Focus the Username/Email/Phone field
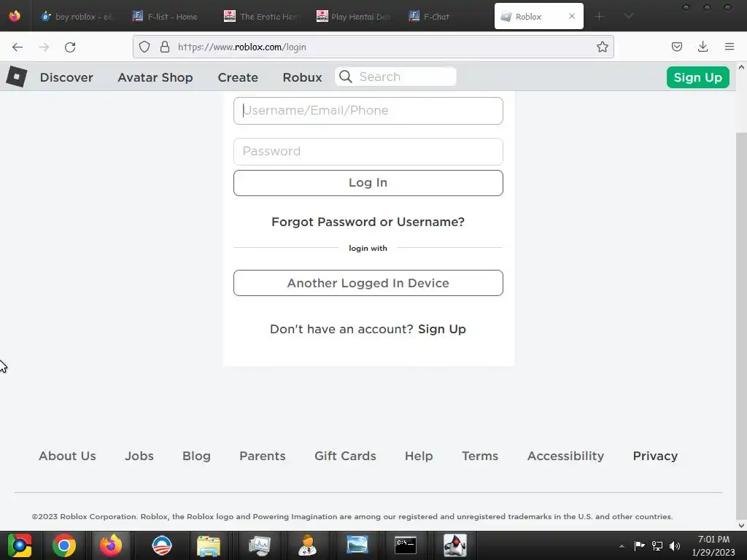The height and width of the screenshot is (560, 747). 368,111
